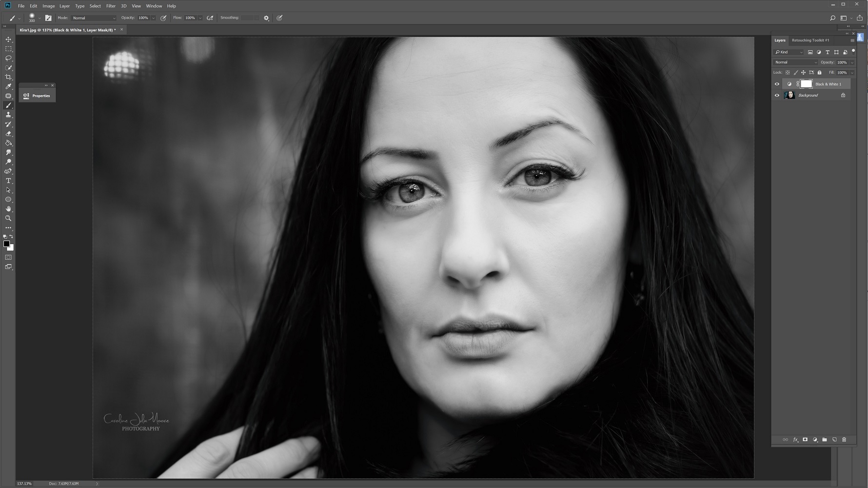
Task: Hide the Black & White 1 layer
Action: point(777,84)
